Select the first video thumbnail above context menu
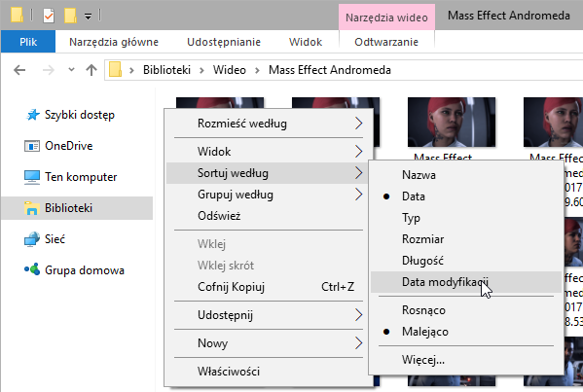Image resolution: width=583 pixels, height=392 pixels. click(x=220, y=102)
